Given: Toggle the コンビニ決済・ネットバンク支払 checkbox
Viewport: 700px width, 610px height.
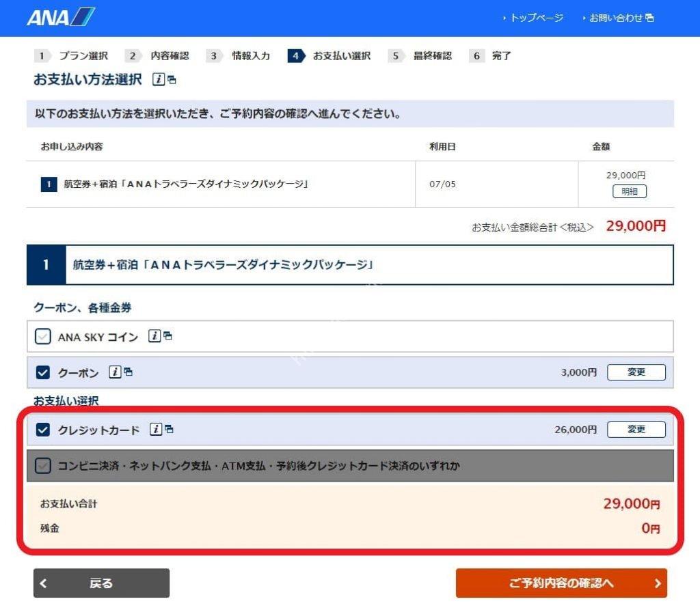Looking at the screenshot, I should click(x=43, y=466).
